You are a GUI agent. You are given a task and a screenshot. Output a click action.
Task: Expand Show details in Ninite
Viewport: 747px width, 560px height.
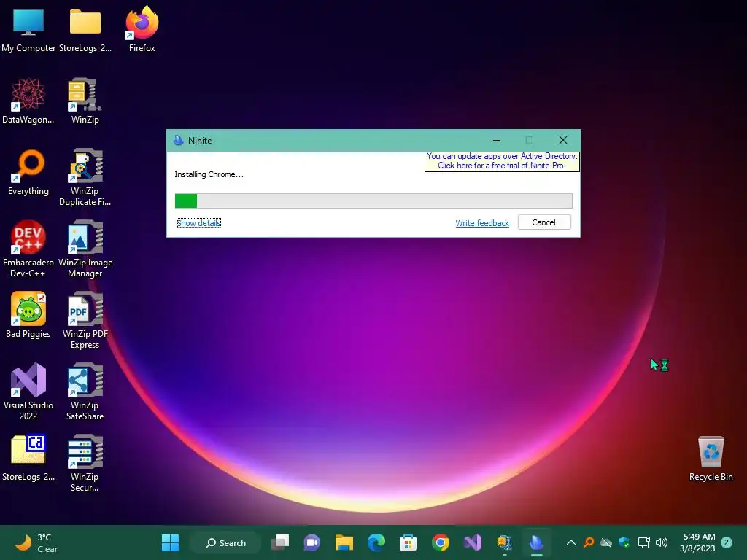pyautogui.click(x=198, y=223)
